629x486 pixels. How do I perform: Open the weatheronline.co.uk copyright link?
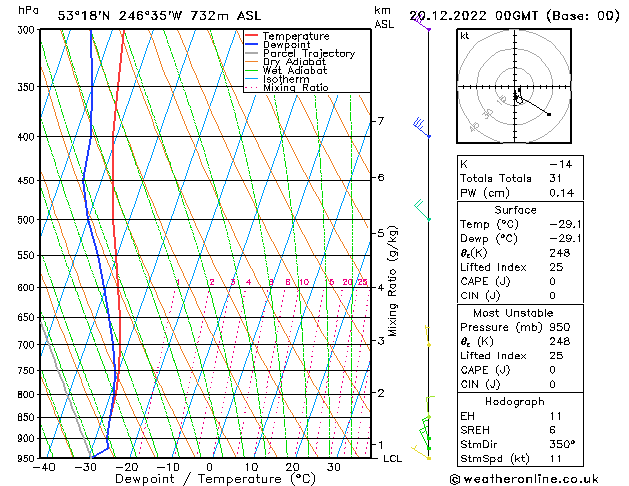coord(524,479)
